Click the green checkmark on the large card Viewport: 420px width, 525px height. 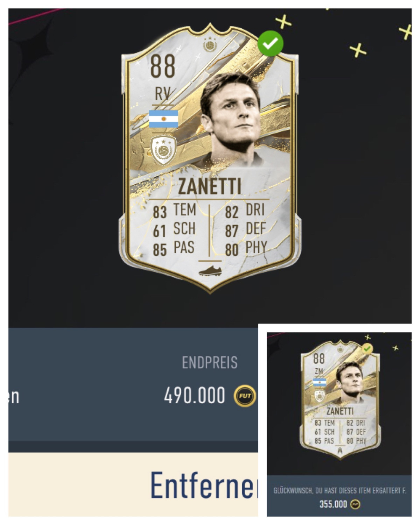point(271,43)
